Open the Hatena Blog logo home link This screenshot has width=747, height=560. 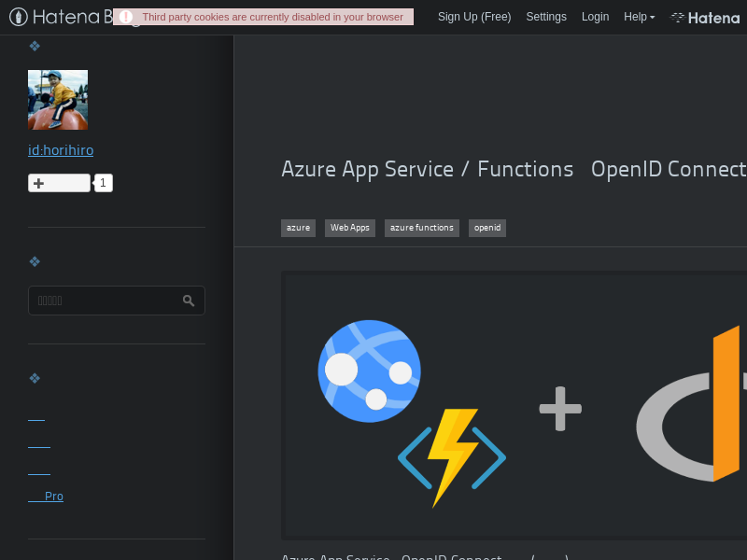[x=62, y=17]
